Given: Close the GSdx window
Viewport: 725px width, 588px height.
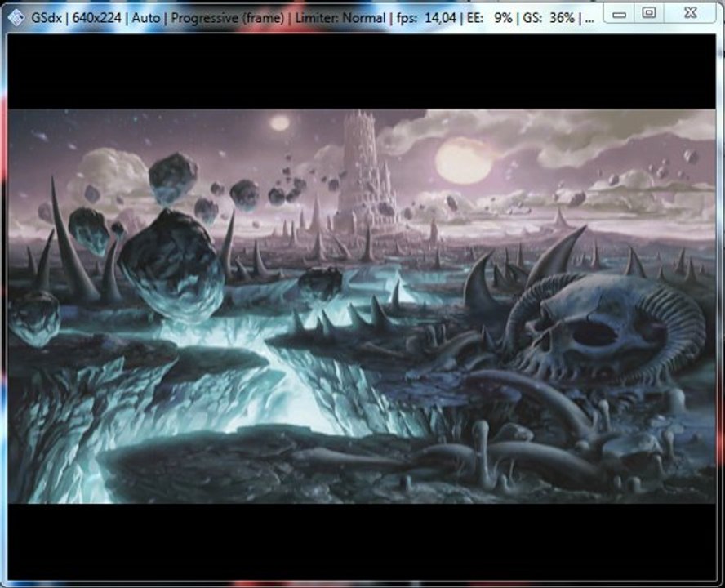Looking at the screenshot, I should coord(690,13).
